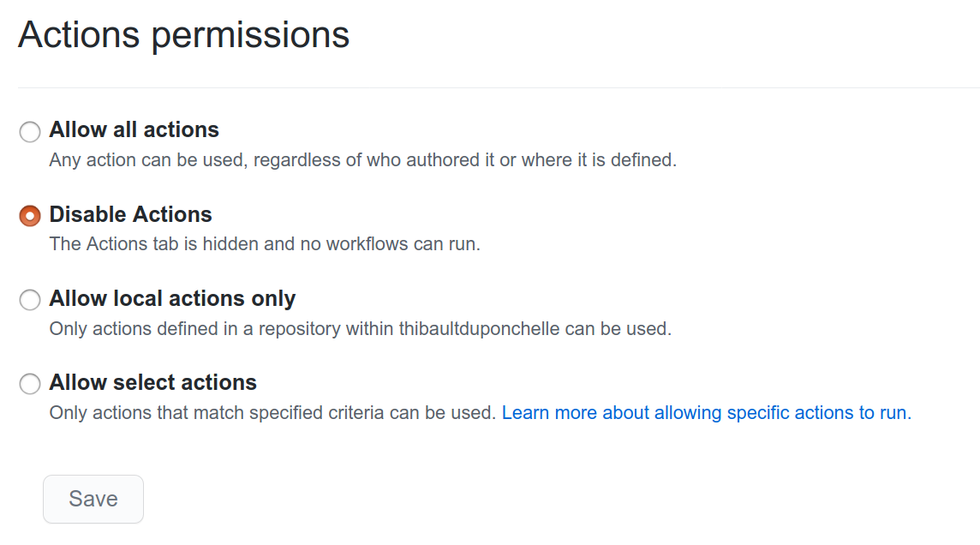Screen dimensions: 980x545
Task: Click the 'Any action can be used' description
Action: point(362,160)
